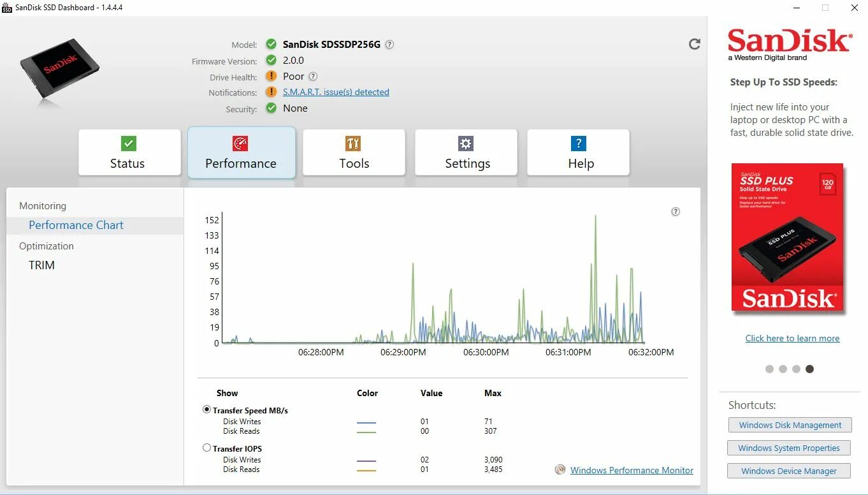Open the Settings tab

(x=466, y=152)
